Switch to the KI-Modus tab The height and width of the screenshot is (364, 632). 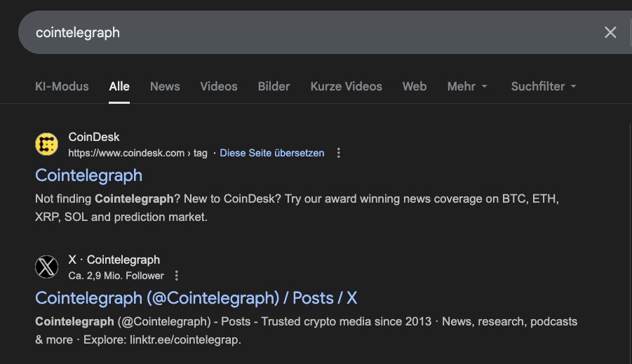(x=62, y=86)
